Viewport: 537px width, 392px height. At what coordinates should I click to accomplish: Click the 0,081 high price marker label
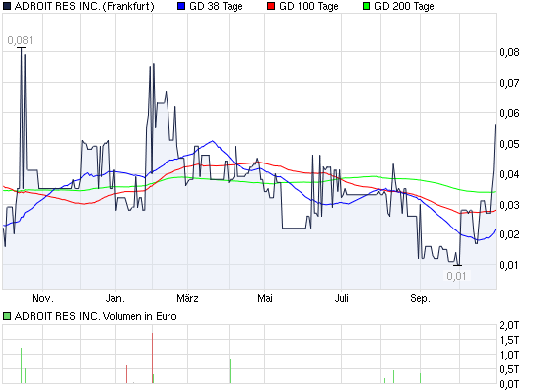pyautogui.click(x=21, y=40)
